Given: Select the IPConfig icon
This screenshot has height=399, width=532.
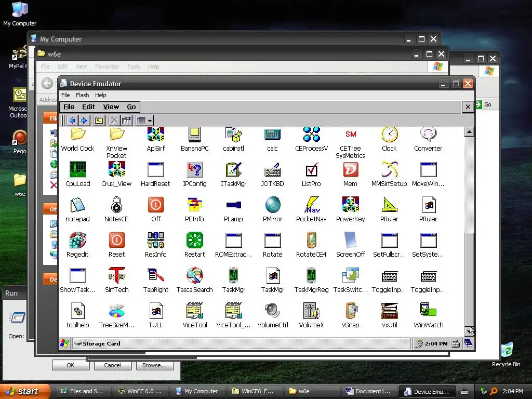Looking at the screenshot, I should tap(194, 170).
